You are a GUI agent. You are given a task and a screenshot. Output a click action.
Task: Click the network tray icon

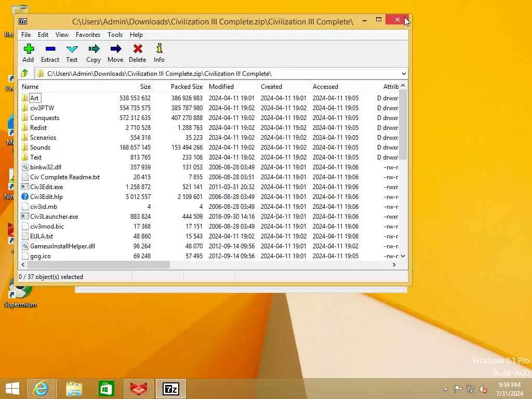[x=470, y=389]
